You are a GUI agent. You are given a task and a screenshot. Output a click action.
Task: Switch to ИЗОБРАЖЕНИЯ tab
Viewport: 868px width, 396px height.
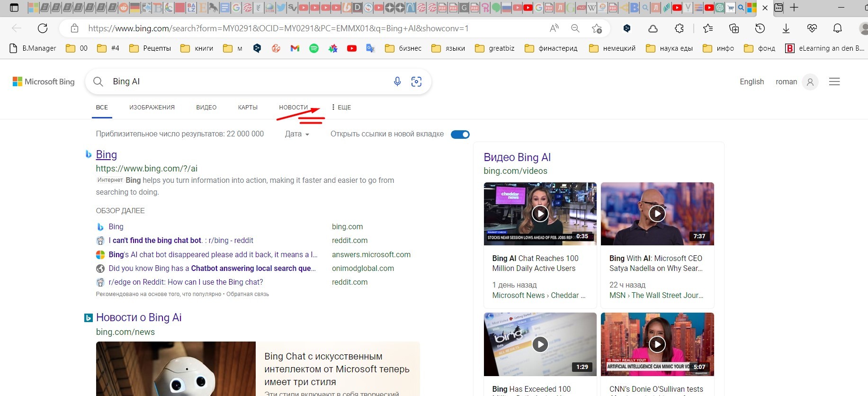point(152,108)
